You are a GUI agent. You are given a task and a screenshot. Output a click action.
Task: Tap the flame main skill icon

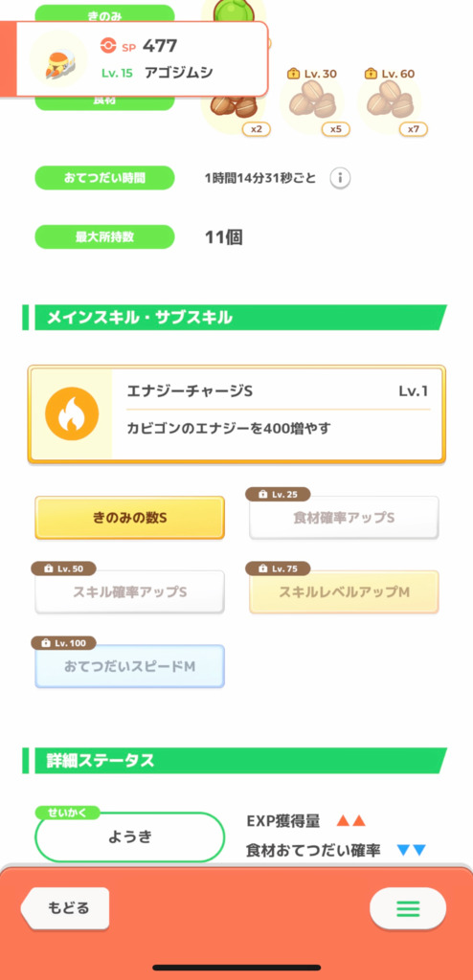coord(72,413)
